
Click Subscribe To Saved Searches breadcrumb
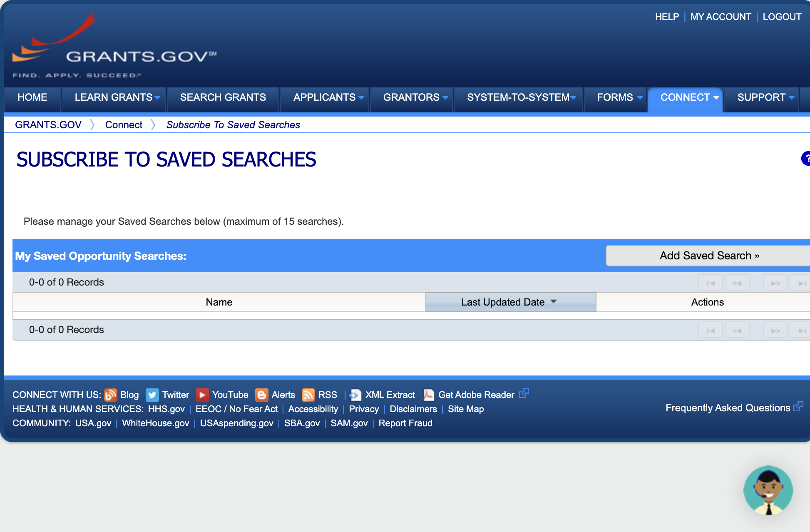pyautogui.click(x=233, y=125)
